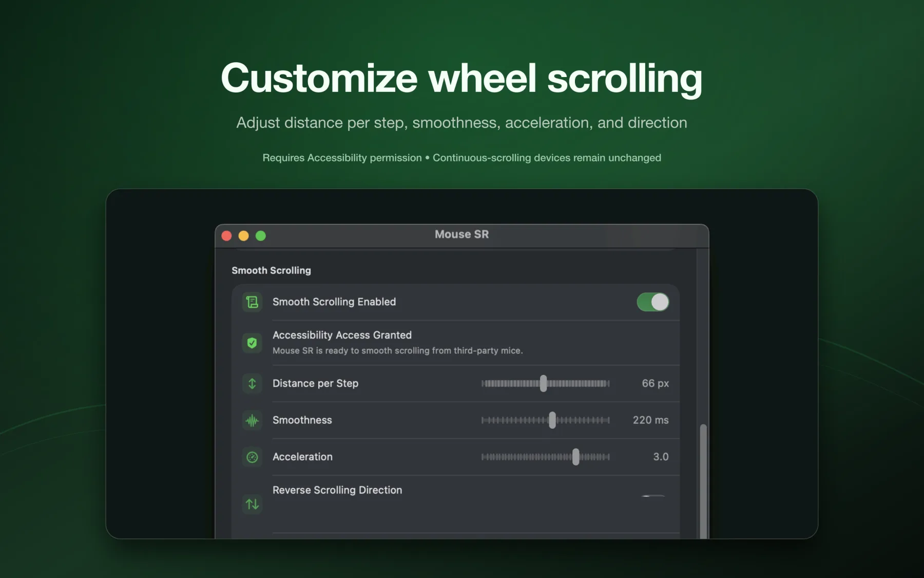This screenshot has height=578, width=924.
Task: Click the Smoothness slider handle
Action: click(552, 420)
